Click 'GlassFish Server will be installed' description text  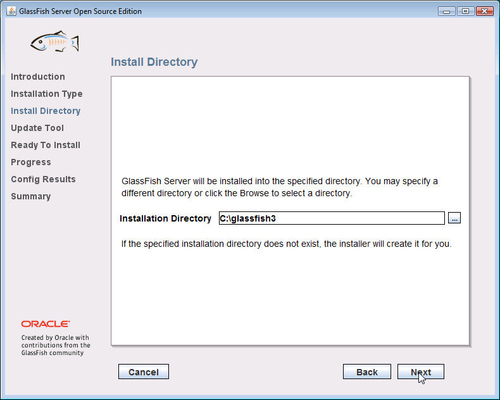tap(280, 187)
